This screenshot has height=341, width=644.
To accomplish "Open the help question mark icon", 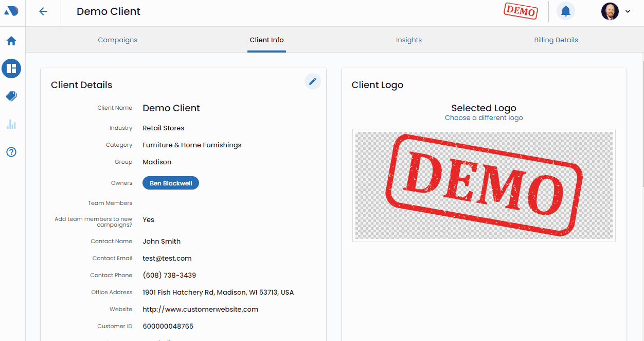I will tap(11, 152).
